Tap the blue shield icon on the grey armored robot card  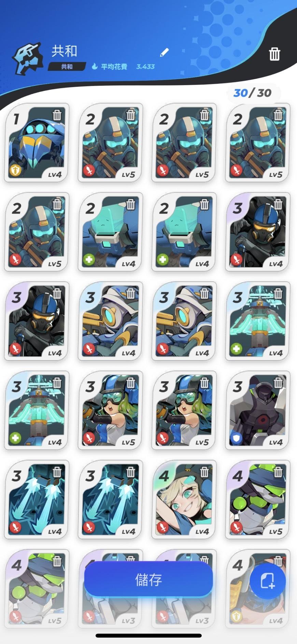pyautogui.click(x=236, y=438)
